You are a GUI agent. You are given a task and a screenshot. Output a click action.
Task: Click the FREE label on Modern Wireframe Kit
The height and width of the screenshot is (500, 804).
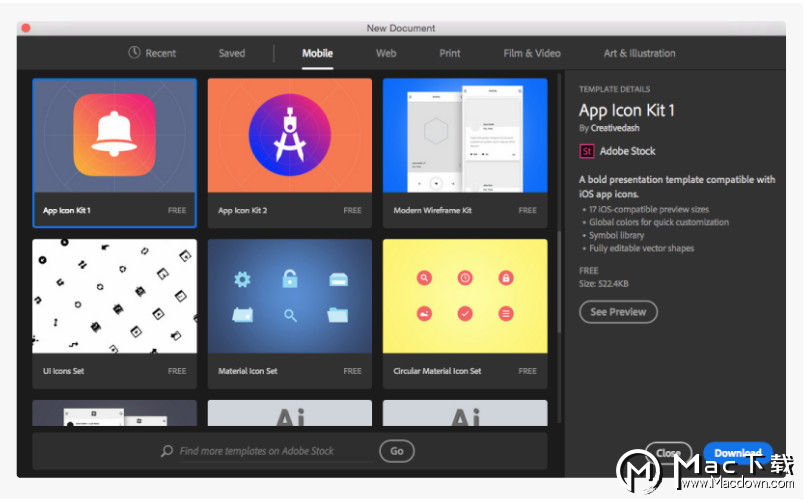coord(528,210)
